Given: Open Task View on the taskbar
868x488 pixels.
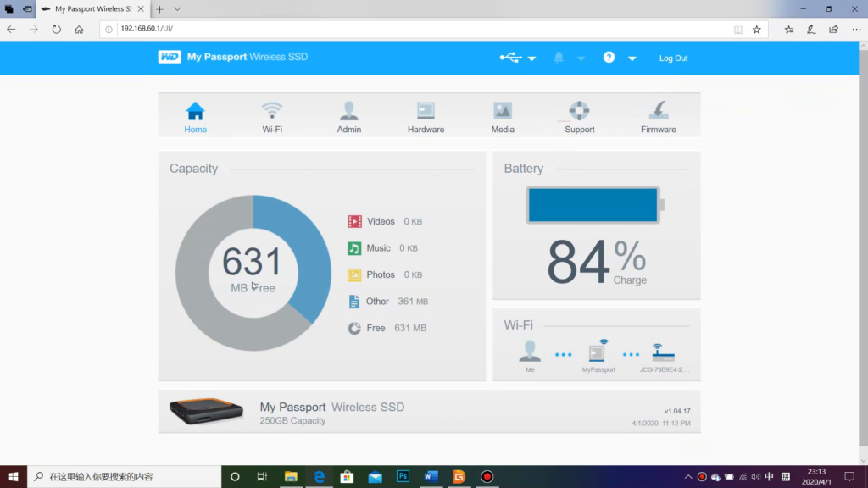Looking at the screenshot, I should pos(263,476).
